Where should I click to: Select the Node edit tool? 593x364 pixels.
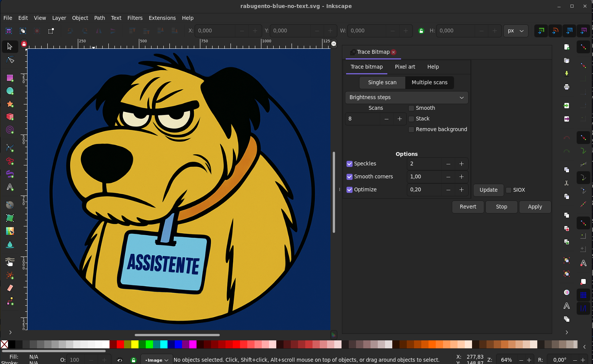[10, 60]
